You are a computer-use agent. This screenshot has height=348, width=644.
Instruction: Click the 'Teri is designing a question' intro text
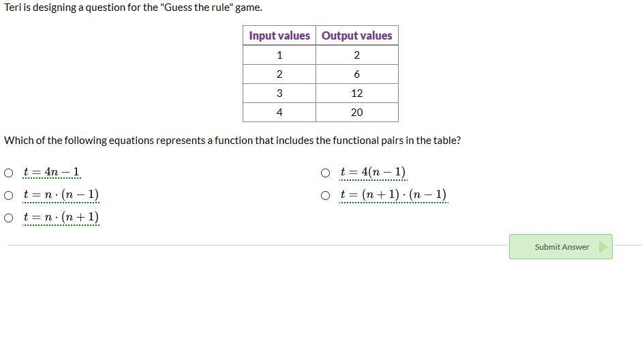(133, 8)
